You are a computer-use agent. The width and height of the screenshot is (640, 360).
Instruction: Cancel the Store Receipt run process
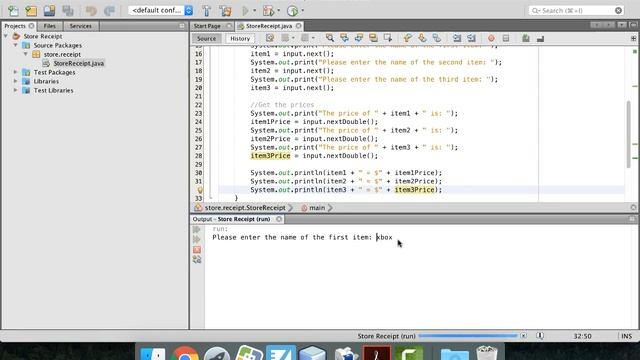point(523,336)
